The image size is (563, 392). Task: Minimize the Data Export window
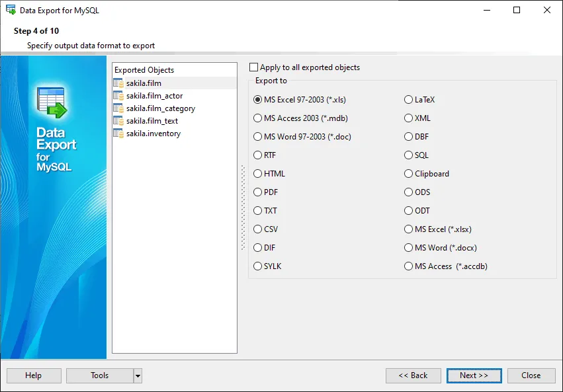487,10
